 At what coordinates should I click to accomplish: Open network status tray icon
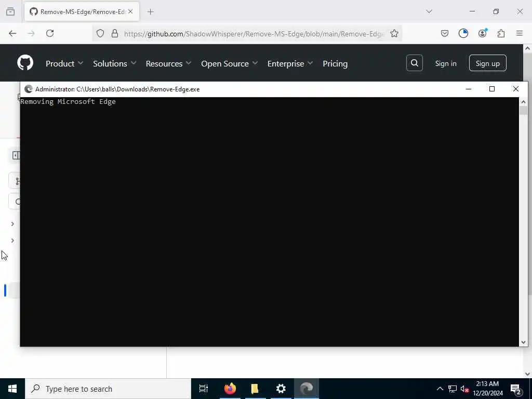click(x=453, y=389)
